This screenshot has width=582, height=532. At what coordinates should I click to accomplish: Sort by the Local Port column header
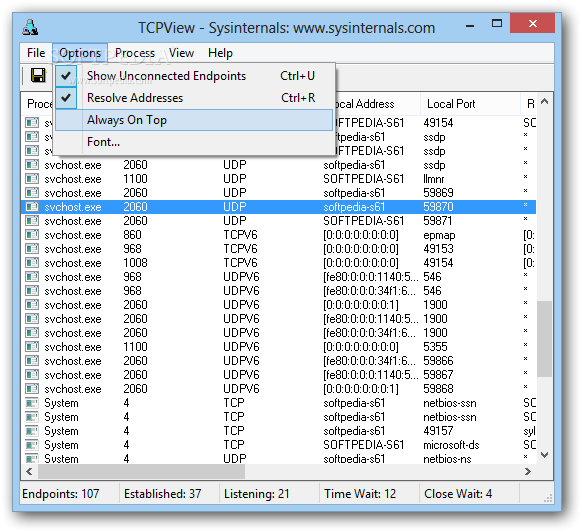pos(470,104)
